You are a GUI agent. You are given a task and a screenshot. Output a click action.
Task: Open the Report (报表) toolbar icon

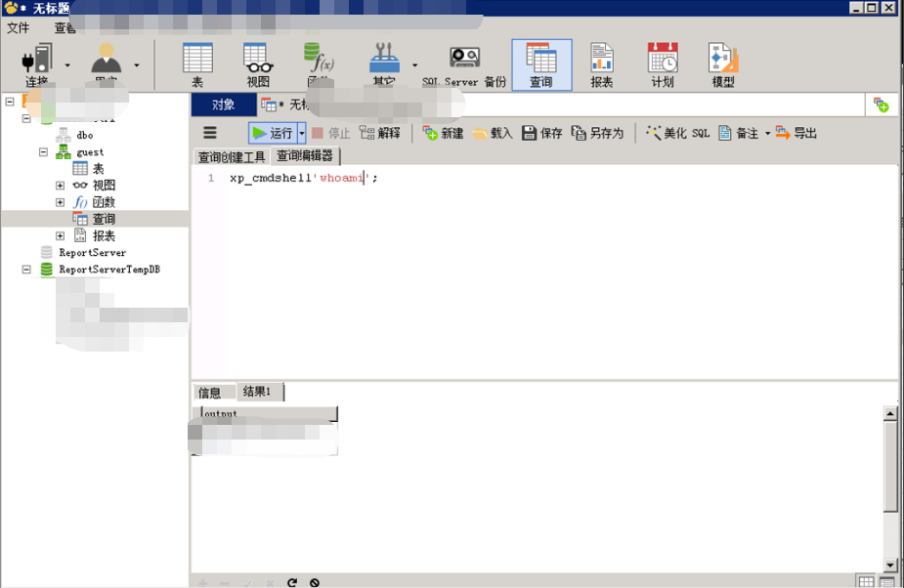[x=601, y=65]
